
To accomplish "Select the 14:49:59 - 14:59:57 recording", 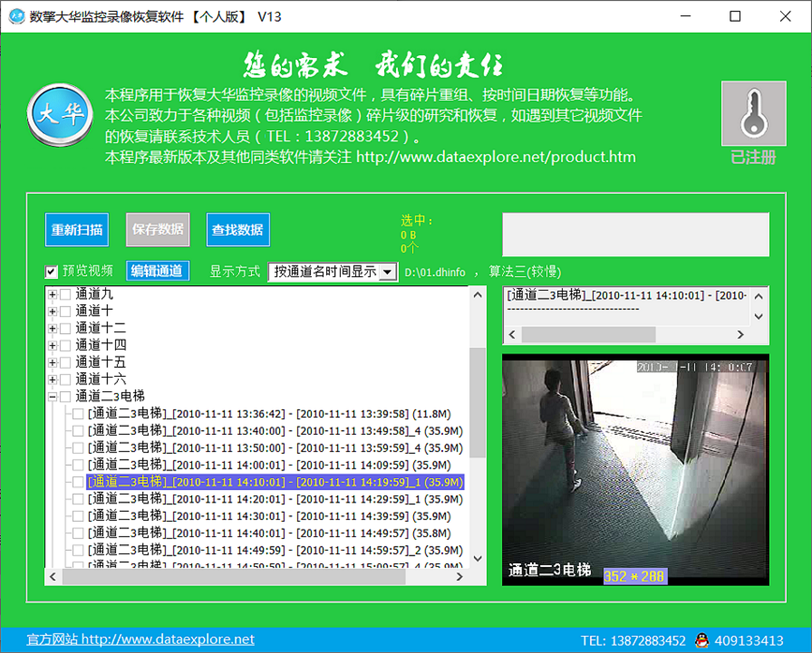I will 275,551.
